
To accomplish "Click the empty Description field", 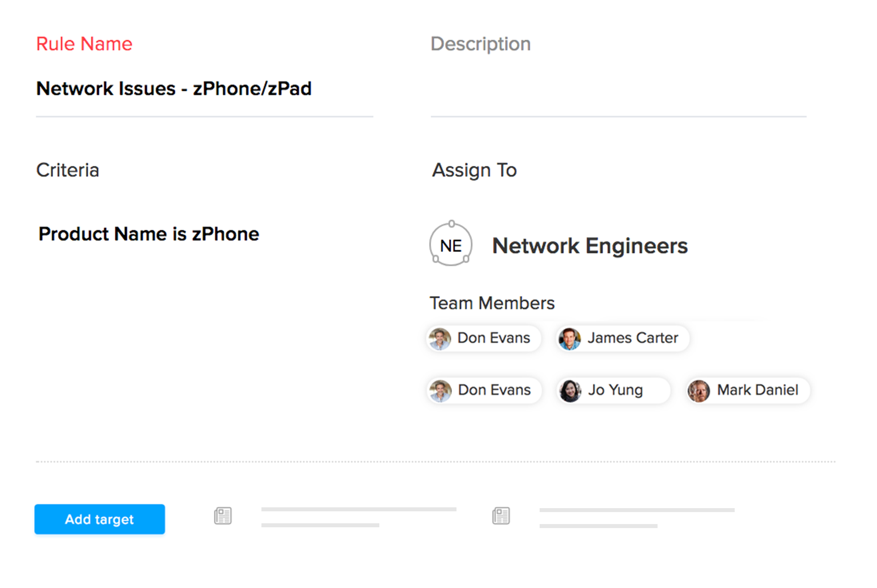I will pos(618,89).
